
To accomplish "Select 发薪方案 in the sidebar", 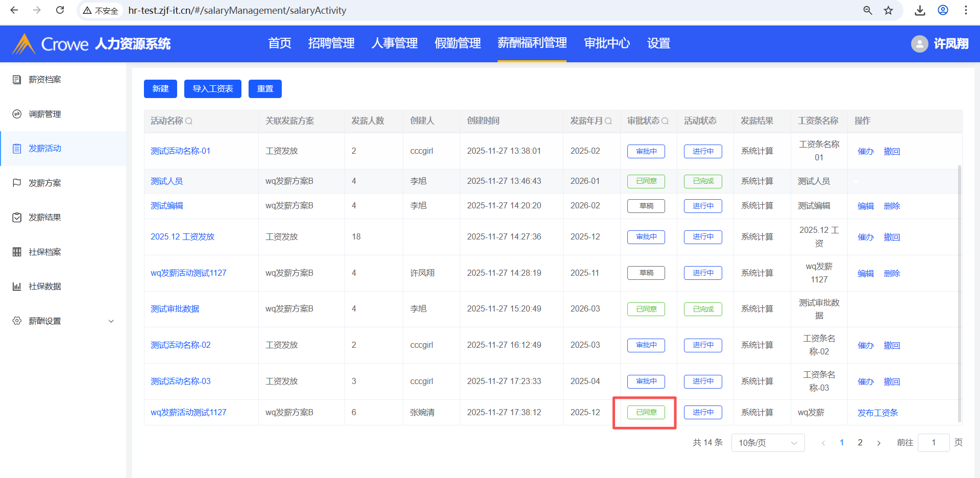I will 45,183.
